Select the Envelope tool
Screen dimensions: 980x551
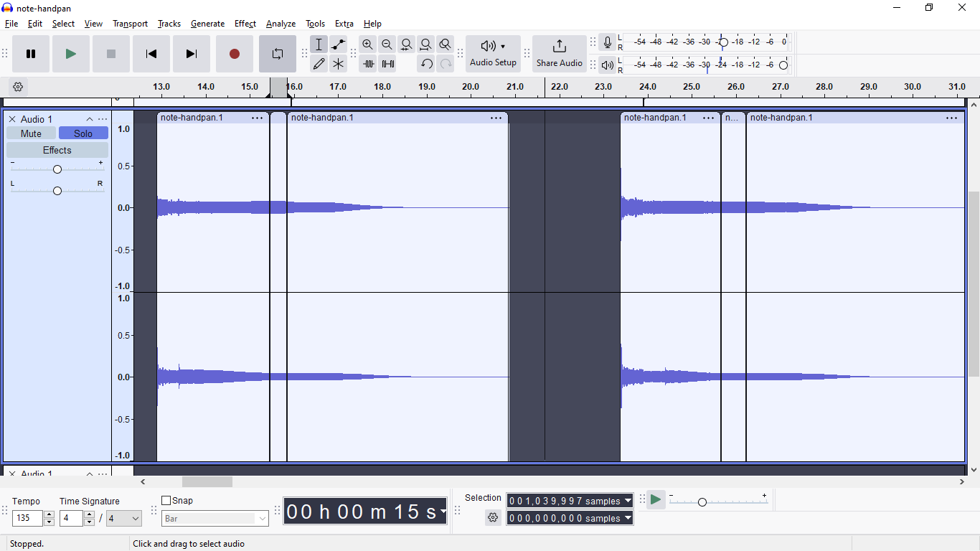[339, 44]
